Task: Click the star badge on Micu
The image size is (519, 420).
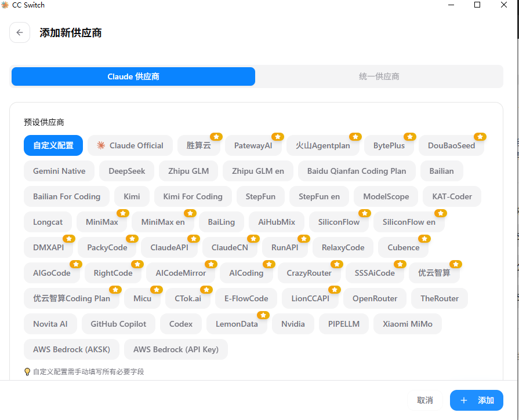Action: pyautogui.click(x=157, y=290)
